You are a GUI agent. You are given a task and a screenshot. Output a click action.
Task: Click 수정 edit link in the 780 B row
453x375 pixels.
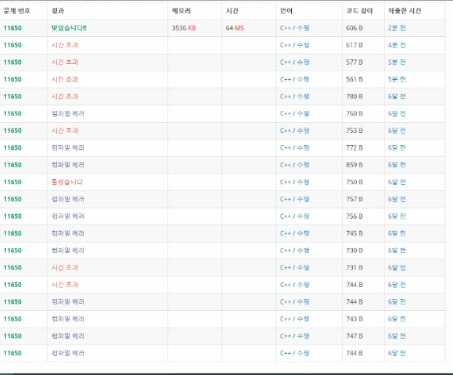click(303, 96)
